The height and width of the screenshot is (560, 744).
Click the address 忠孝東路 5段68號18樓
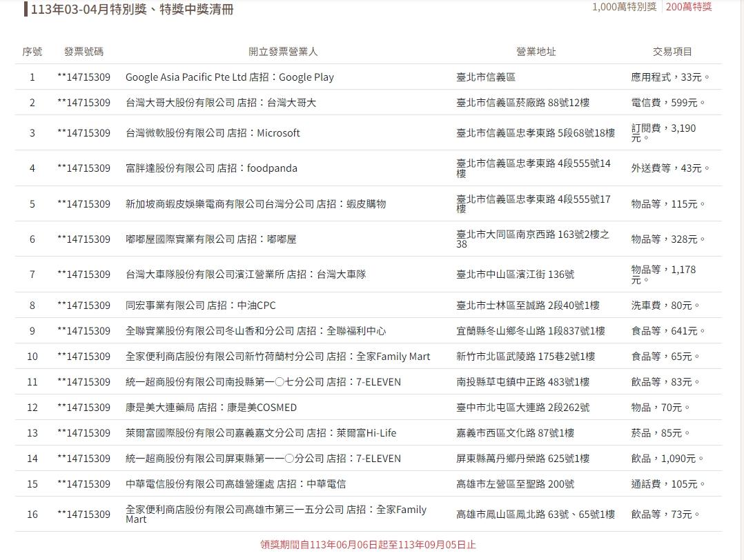click(536, 133)
